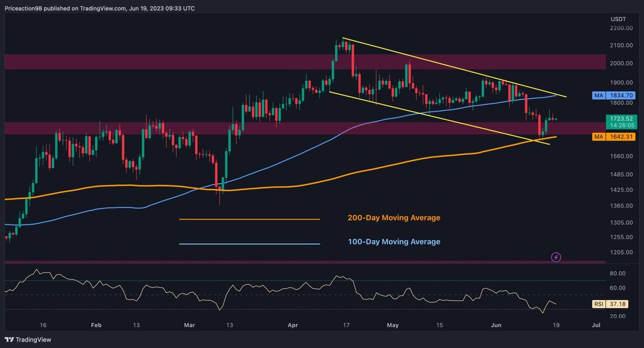Click the orange legend line for 200-Day MA
This screenshot has width=644, height=348.
(249, 219)
